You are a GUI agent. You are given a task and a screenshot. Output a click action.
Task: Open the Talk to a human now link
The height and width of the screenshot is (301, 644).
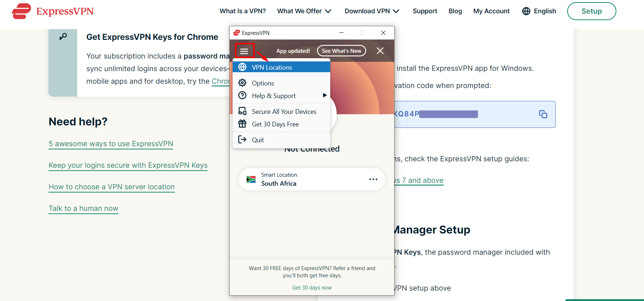coord(83,208)
